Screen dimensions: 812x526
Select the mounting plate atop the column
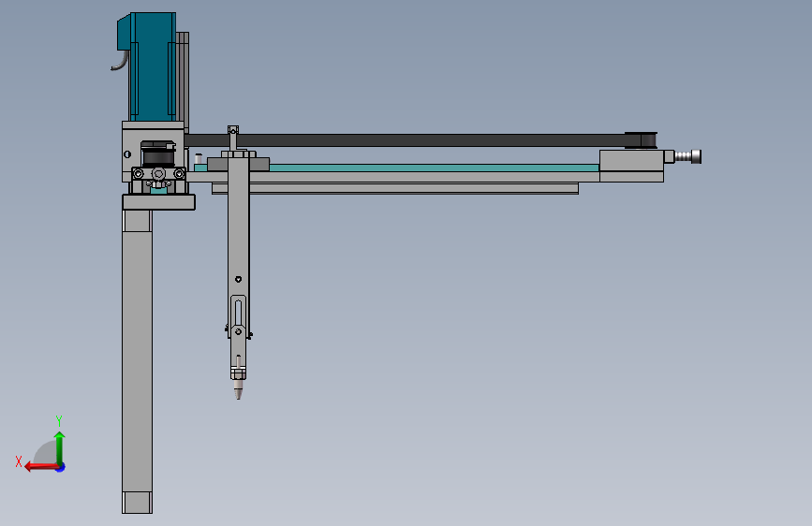point(158,202)
